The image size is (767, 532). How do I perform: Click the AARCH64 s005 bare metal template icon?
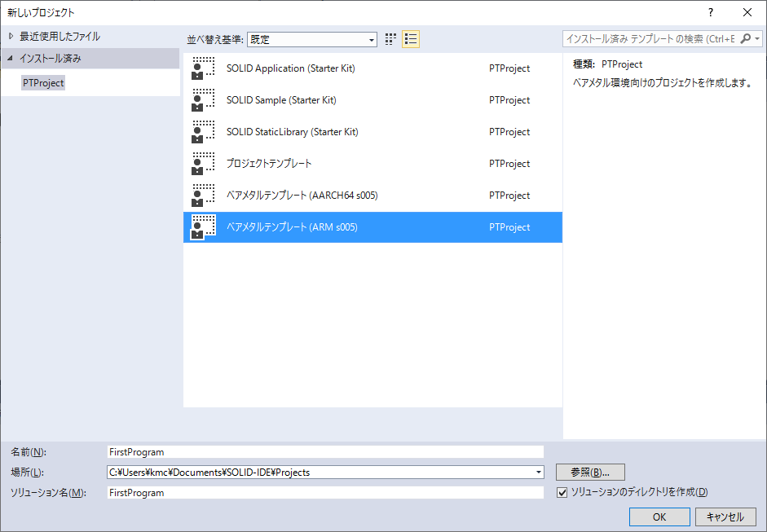pos(203,196)
